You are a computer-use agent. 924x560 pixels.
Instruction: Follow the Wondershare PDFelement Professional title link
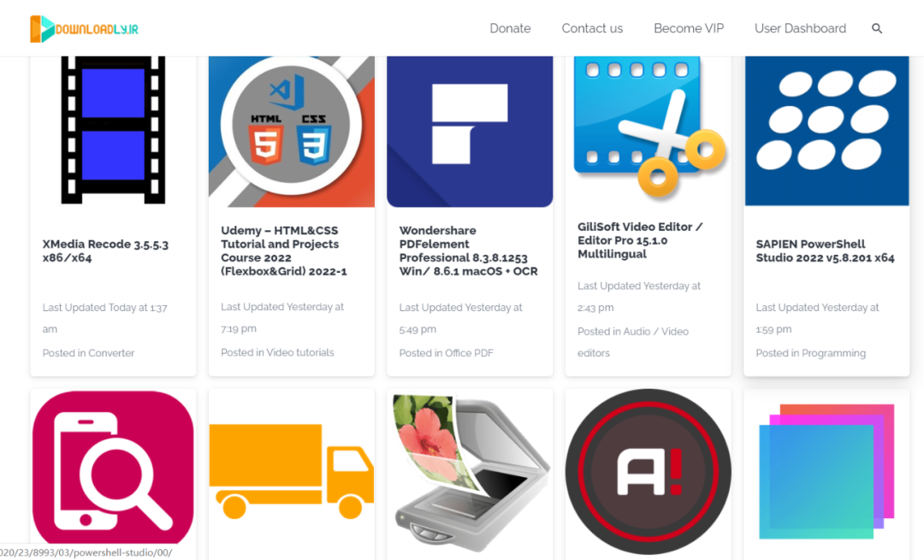pyautogui.click(x=469, y=251)
